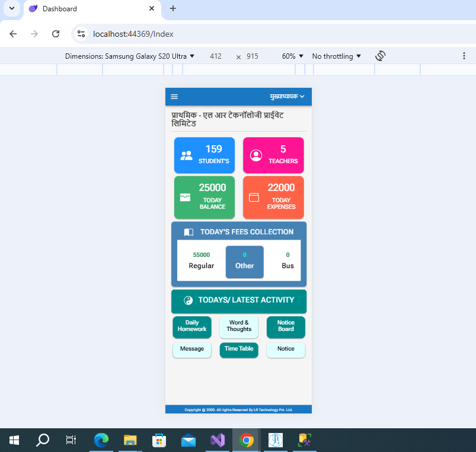This screenshot has height=452, width=476.
Task: Click the Notice Board button
Action: click(x=286, y=326)
